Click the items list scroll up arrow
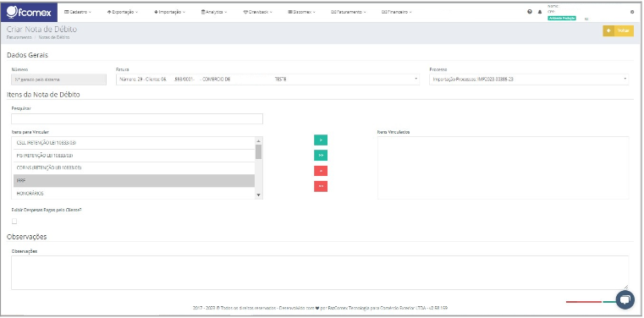 click(x=258, y=140)
